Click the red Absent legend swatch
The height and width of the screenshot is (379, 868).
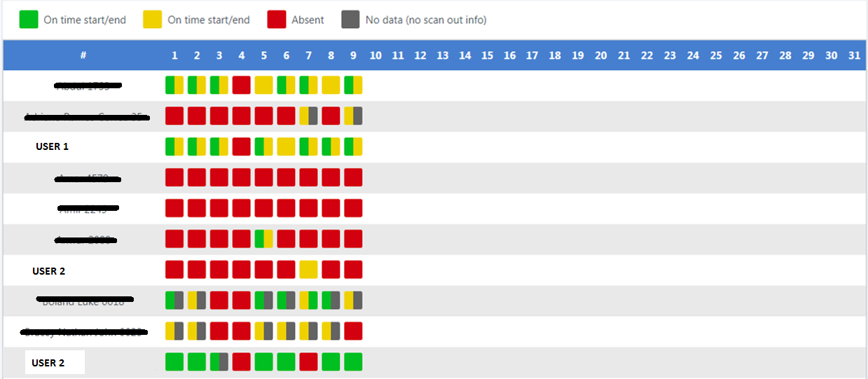[277, 20]
